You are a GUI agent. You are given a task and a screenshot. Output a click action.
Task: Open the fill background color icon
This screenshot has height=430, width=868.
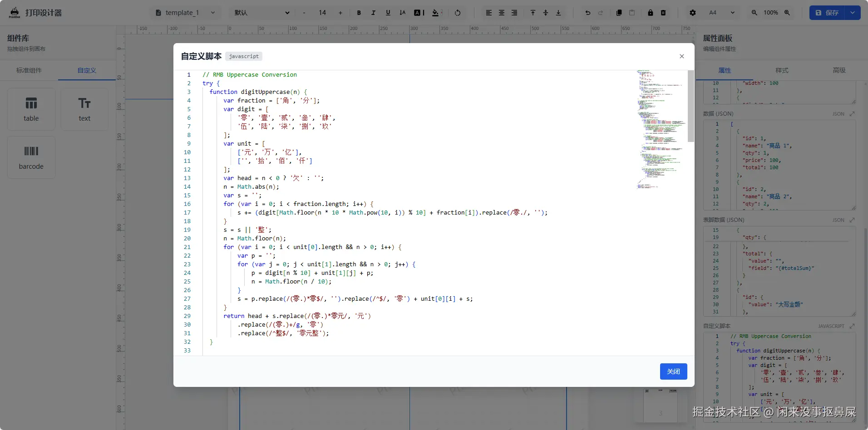pos(437,13)
